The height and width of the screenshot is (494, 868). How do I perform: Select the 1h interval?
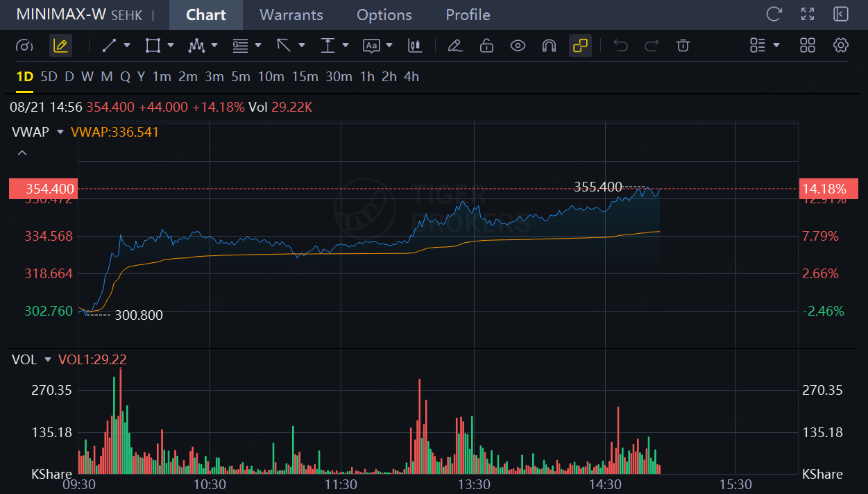click(x=368, y=77)
